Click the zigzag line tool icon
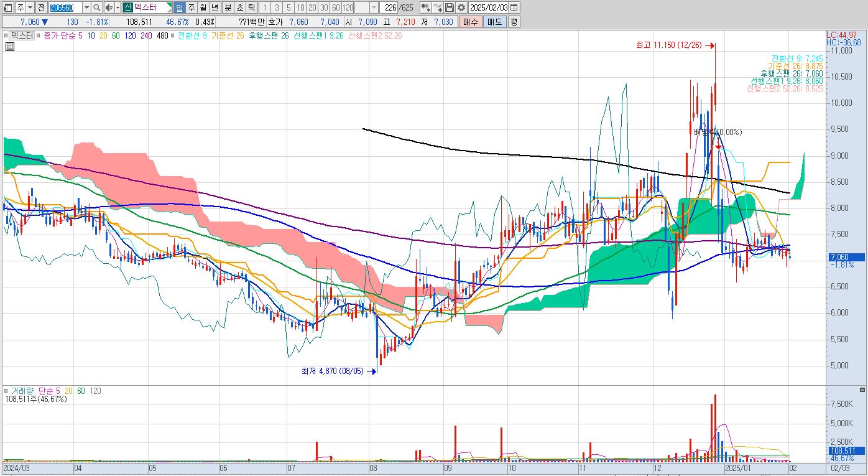 click(437, 7)
